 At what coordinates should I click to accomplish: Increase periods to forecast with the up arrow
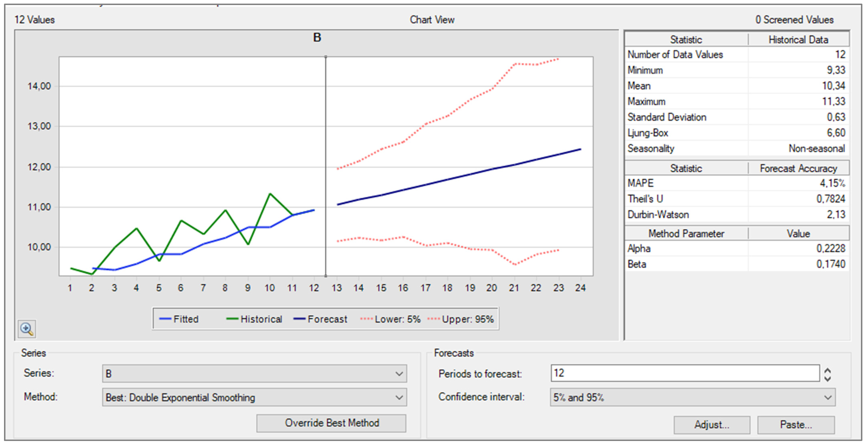click(x=828, y=370)
